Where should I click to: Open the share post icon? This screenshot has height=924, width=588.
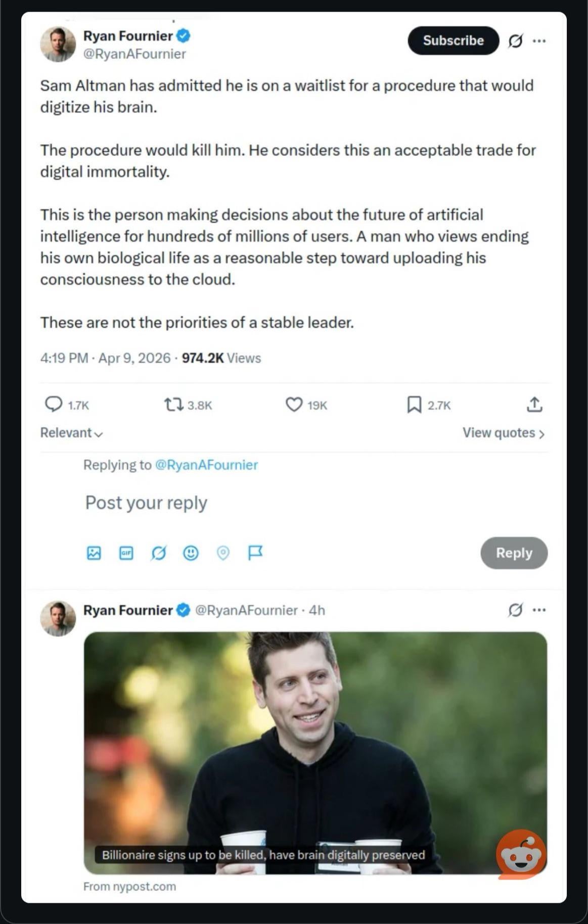(534, 404)
